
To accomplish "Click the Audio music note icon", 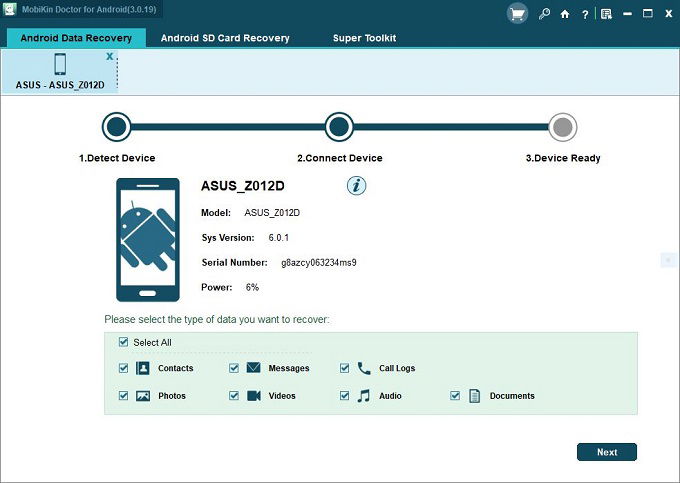I will [x=364, y=395].
